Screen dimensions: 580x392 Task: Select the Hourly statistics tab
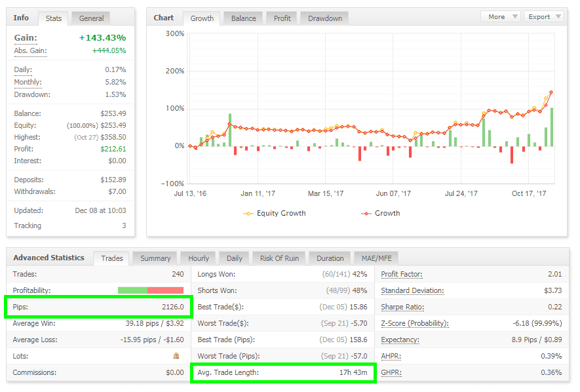[x=199, y=258]
